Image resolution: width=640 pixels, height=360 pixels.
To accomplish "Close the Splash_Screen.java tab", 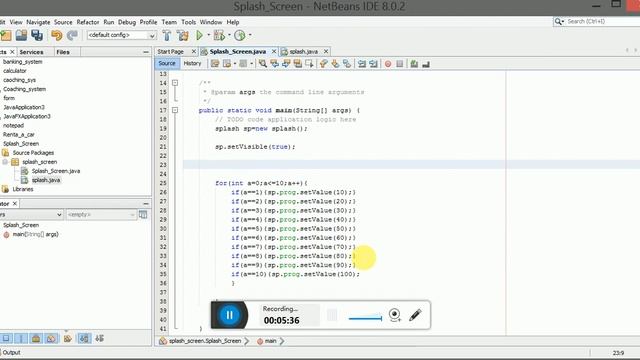I will 274,52.
